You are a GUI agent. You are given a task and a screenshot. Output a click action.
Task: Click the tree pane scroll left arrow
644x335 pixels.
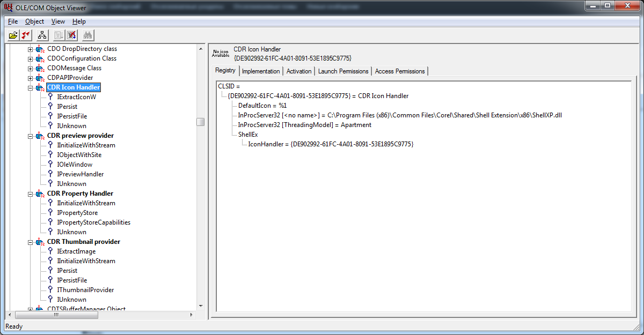click(10, 315)
